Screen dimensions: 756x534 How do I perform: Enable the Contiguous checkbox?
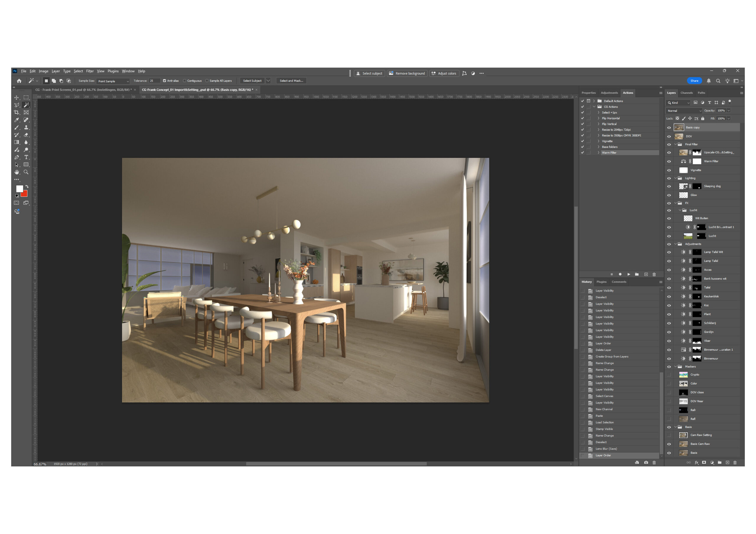[x=184, y=81]
